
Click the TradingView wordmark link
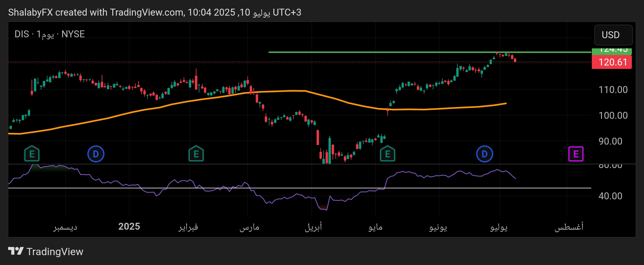pos(55,252)
